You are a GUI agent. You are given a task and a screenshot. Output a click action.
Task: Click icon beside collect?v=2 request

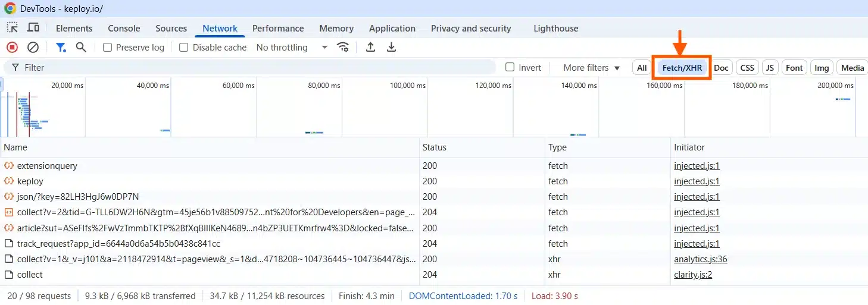click(x=9, y=212)
